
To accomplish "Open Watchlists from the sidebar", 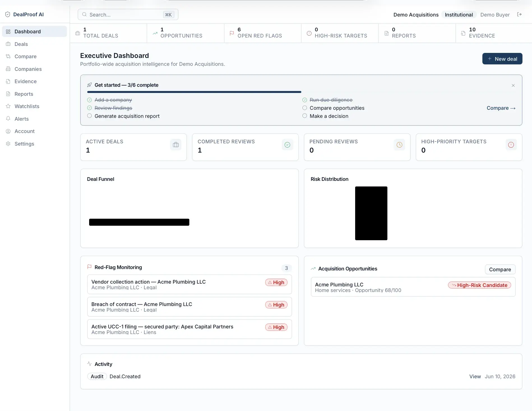I will tap(34, 106).
